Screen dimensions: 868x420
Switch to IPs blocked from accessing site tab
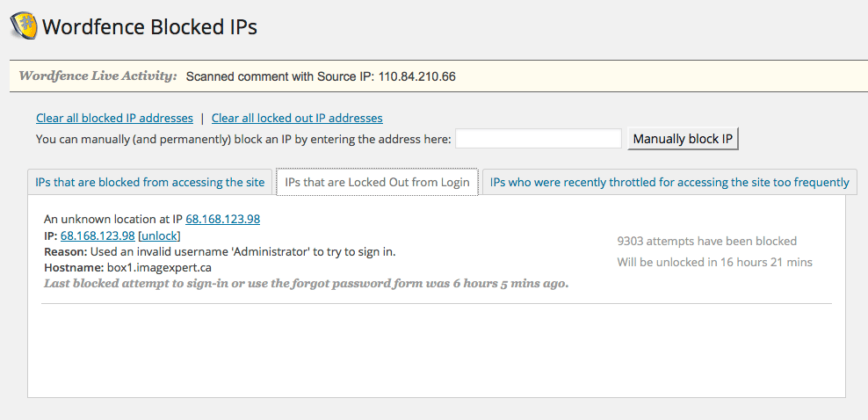[149, 182]
